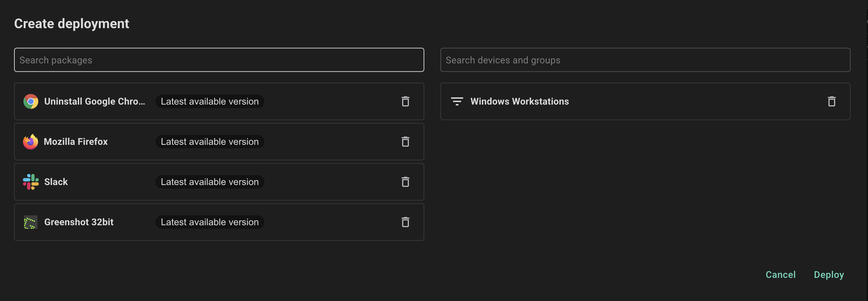This screenshot has width=868, height=301.
Task: Open version selector for Greenshot 32bit
Action: (209, 222)
